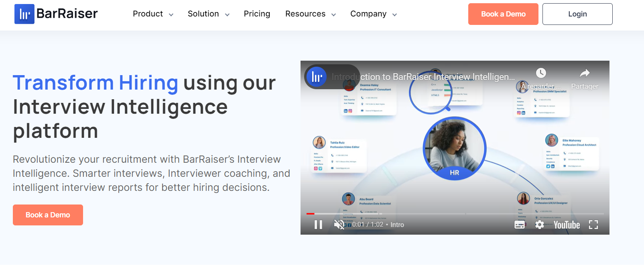Click the Login button
This screenshot has height=270, width=644.
(577, 14)
